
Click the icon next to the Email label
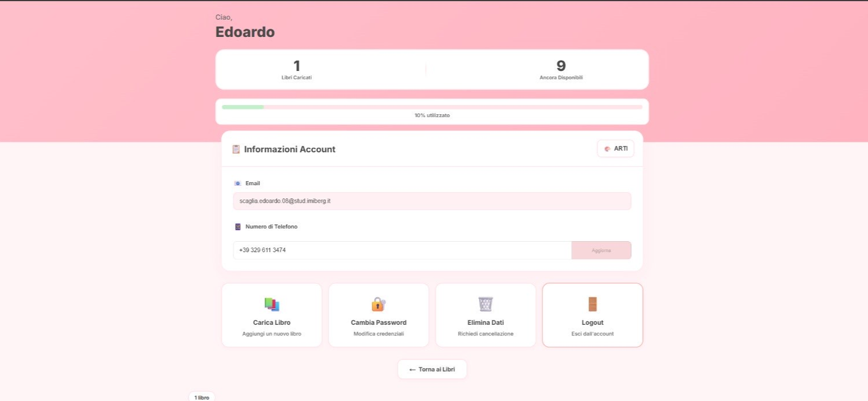(237, 183)
